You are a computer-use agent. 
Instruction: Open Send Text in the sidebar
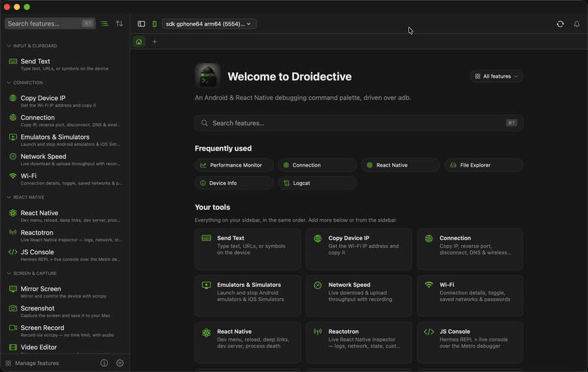(x=65, y=64)
